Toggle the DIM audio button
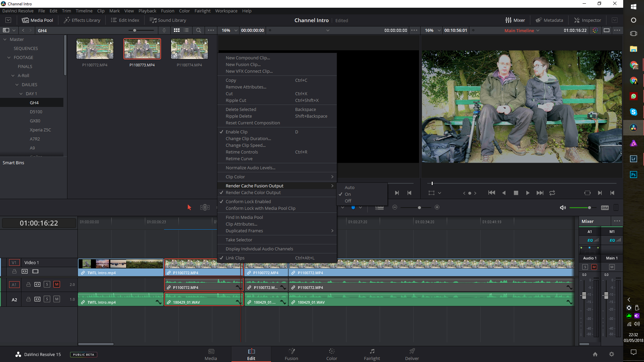The height and width of the screenshot is (362, 644). 605,207
